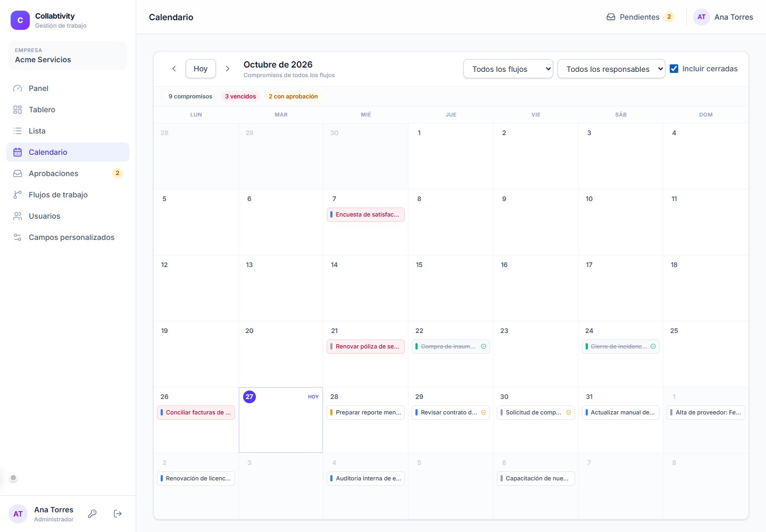
Task: Click the check icon on Compra de insum event
Action: [484, 346]
